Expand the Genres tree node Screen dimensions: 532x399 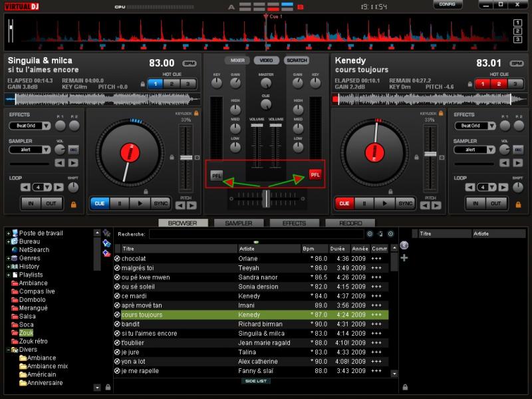[8, 258]
